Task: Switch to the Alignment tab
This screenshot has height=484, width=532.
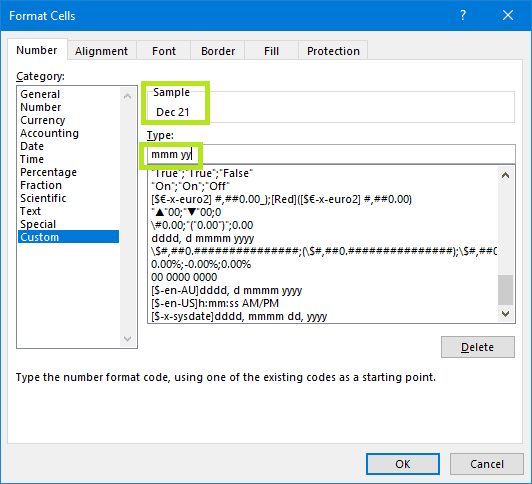Action: point(101,51)
